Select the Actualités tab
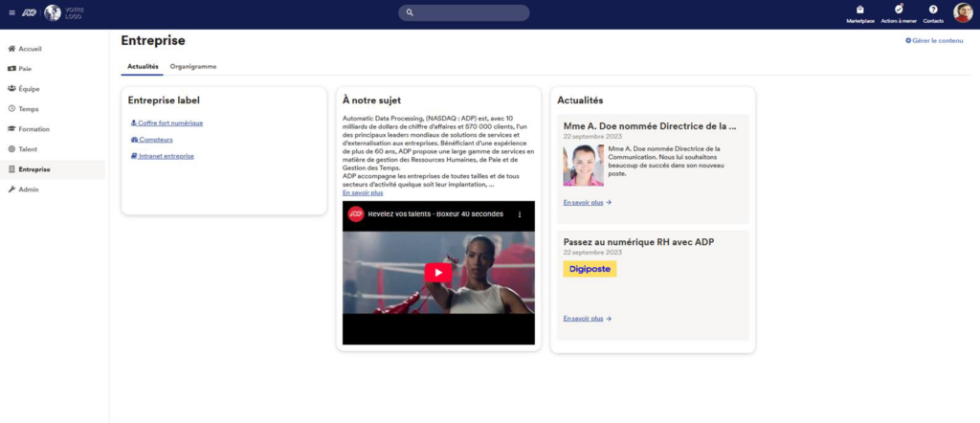The width and height of the screenshot is (980, 423). point(143,67)
